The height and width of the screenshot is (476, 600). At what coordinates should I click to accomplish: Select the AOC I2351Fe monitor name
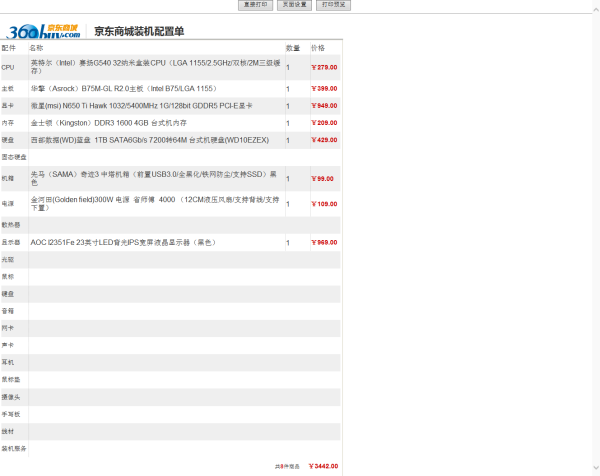coord(124,243)
